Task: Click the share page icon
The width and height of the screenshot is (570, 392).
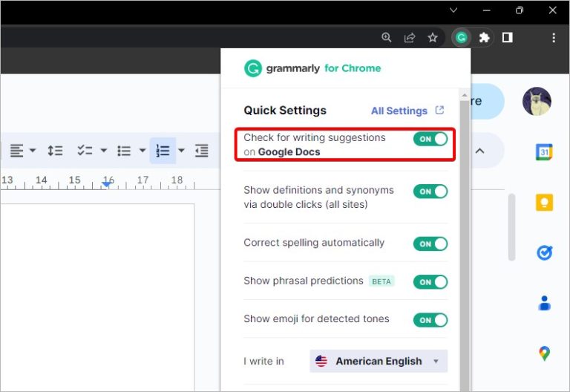Action: pyautogui.click(x=410, y=37)
